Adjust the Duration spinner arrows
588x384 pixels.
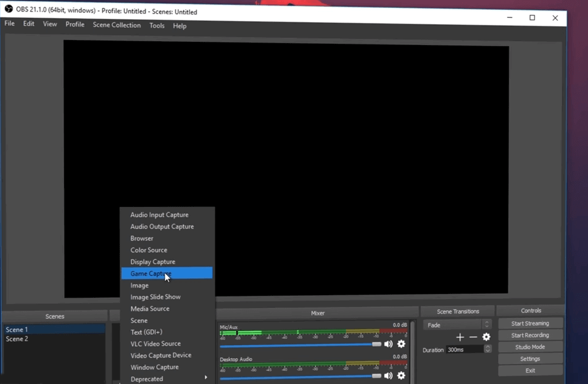click(487, 349)
